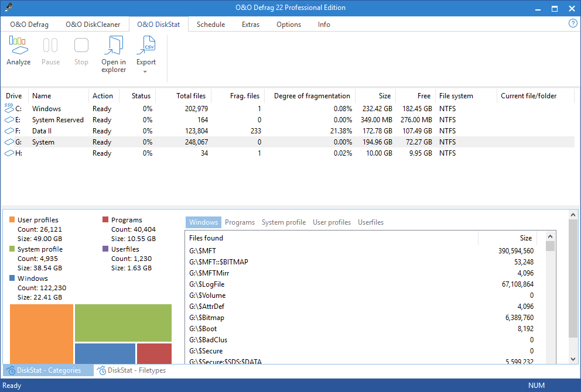Viewport: 581px width, 392px height.
Task: Click the 21.38% fragmentation value
Action: point(341,131)
